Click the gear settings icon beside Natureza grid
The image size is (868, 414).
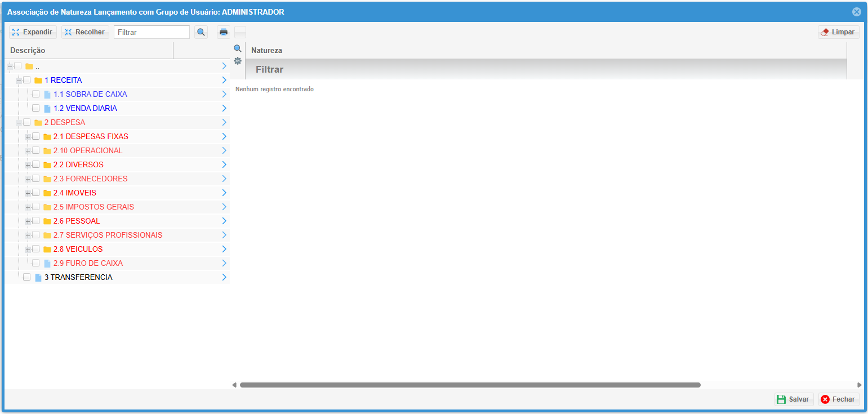click(238, 61)
